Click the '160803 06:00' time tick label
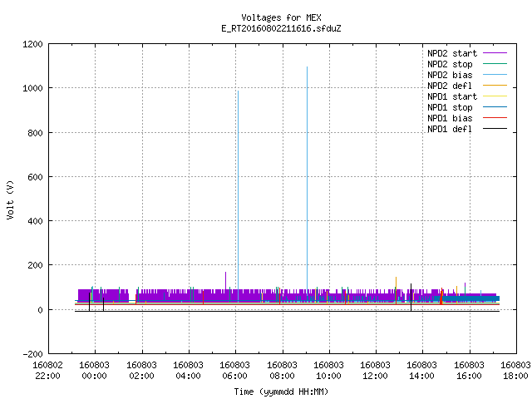Image resolution: width=532 pixels, height=399 pixels. 234,371
